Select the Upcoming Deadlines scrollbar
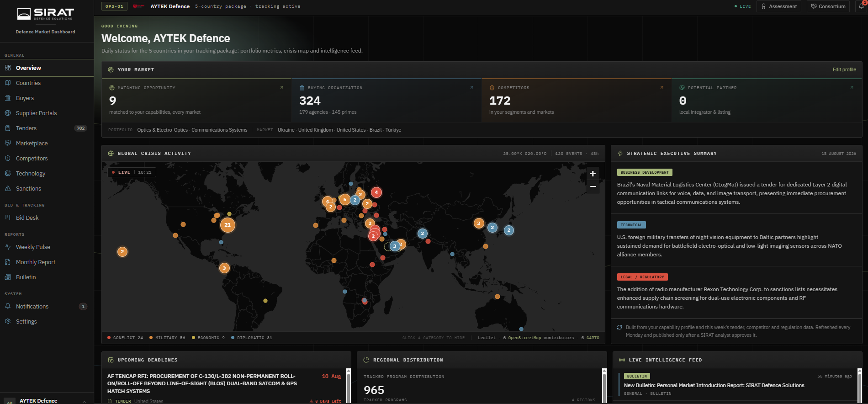Image resolution: width=868 pixels, height=404 pixels. coord(349,386)
